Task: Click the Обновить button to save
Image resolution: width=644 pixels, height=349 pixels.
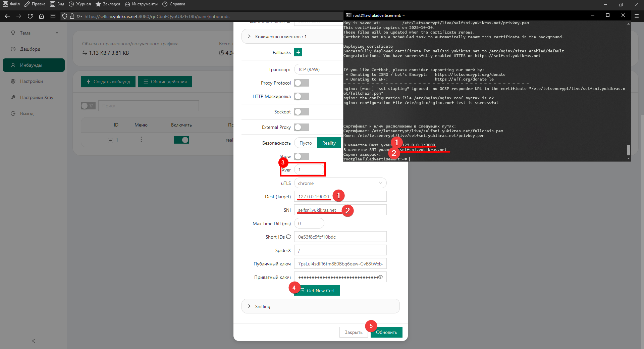Action: point(386,332)
